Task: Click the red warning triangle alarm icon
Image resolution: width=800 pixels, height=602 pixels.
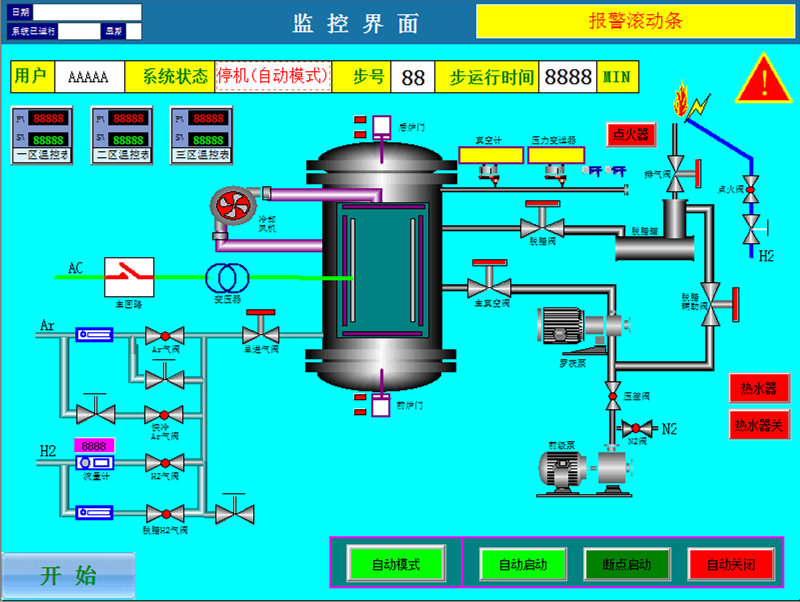Action: point(763,80)
